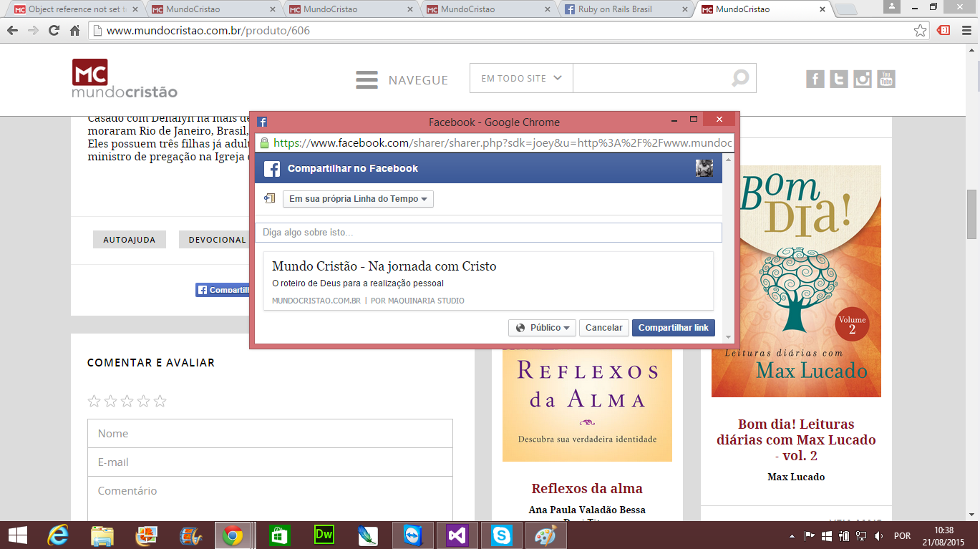Open Paint from the taskbar

tap(546, 535)
